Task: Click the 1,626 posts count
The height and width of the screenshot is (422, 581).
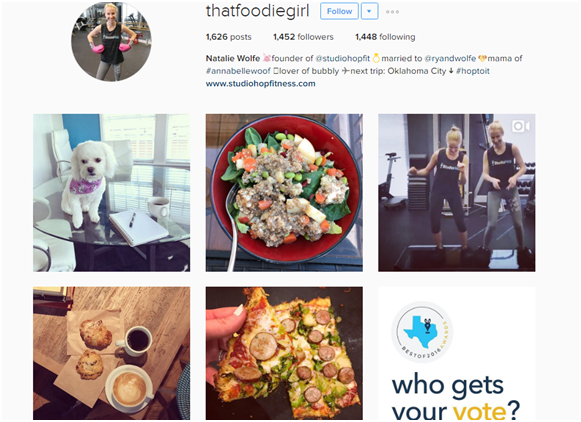Action: 229,37
